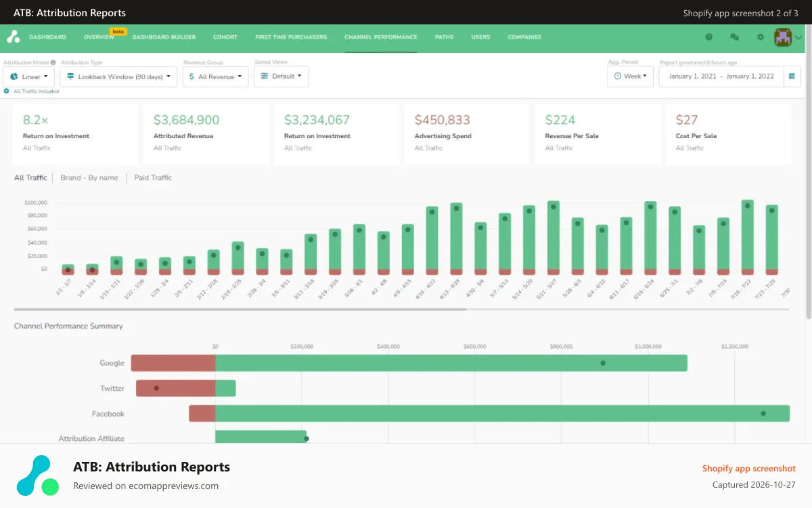Select the Brand - By name view
This screenshot has width=812, height=508.
click(x=89, y=177)
